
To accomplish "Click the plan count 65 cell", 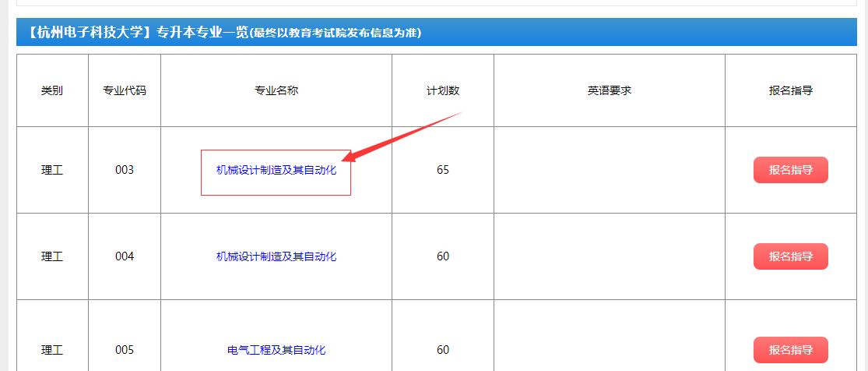I will [x=443, y=170].
